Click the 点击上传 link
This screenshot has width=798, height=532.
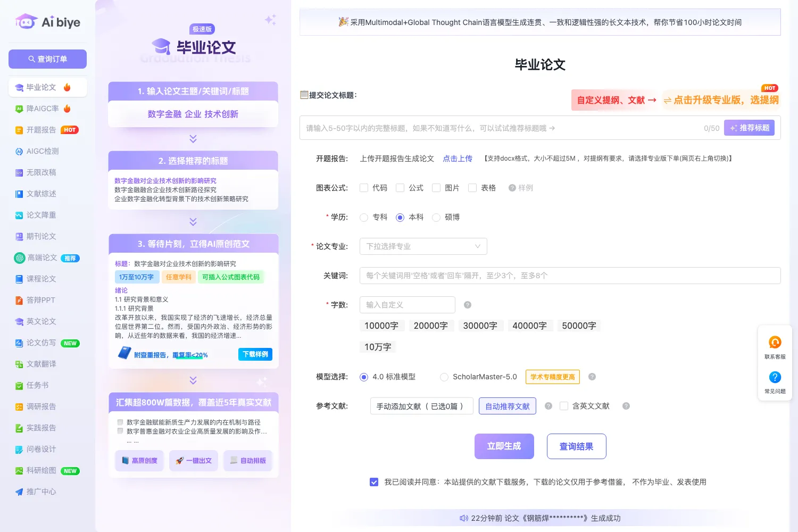click(458, 159)
